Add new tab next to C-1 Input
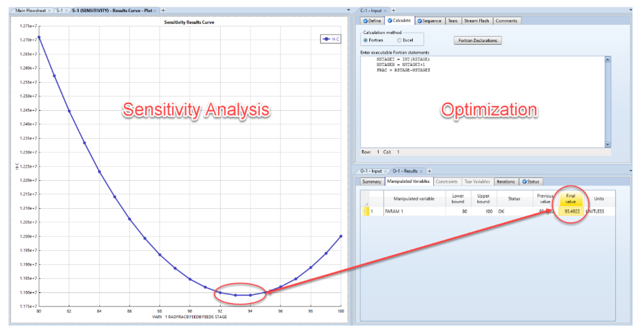 [393, 10]
